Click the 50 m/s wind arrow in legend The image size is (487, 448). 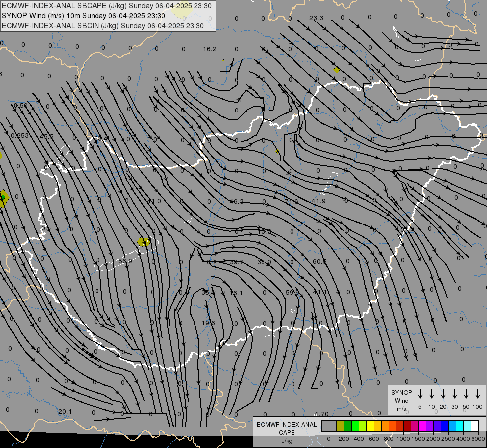tap(466, 394)
